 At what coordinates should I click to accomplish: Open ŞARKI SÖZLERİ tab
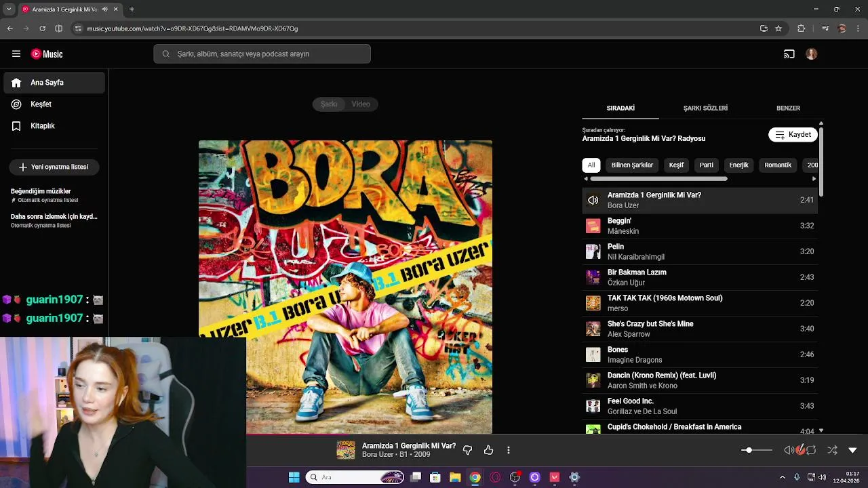[705, 108]
